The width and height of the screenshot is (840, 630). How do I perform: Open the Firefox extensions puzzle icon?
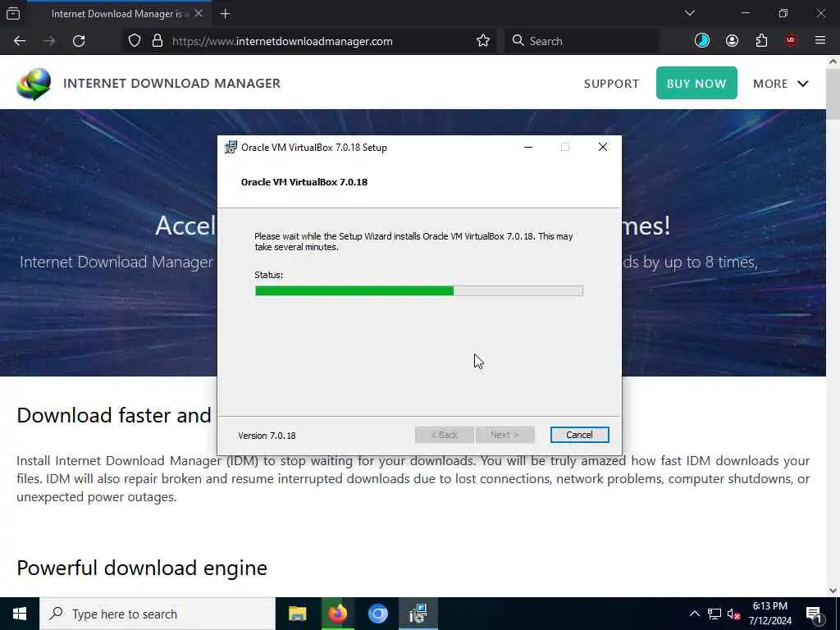pyautogui.click(x=761, y=41)
